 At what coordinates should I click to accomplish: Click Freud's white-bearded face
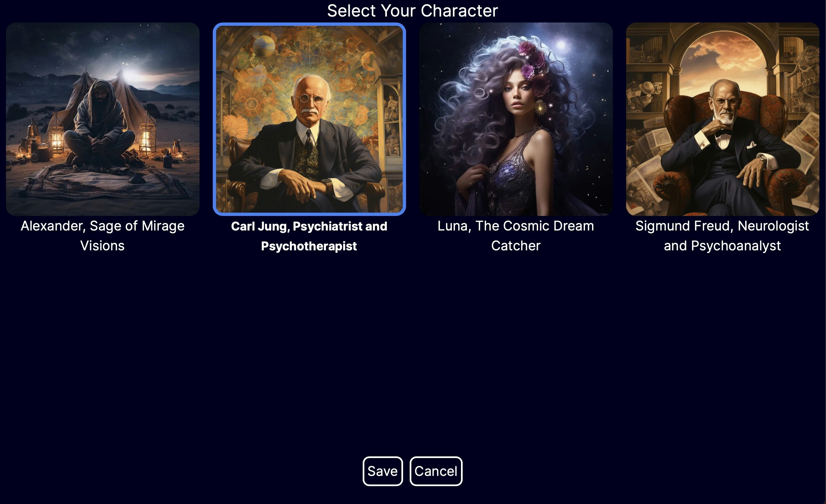tap(725, 105)
